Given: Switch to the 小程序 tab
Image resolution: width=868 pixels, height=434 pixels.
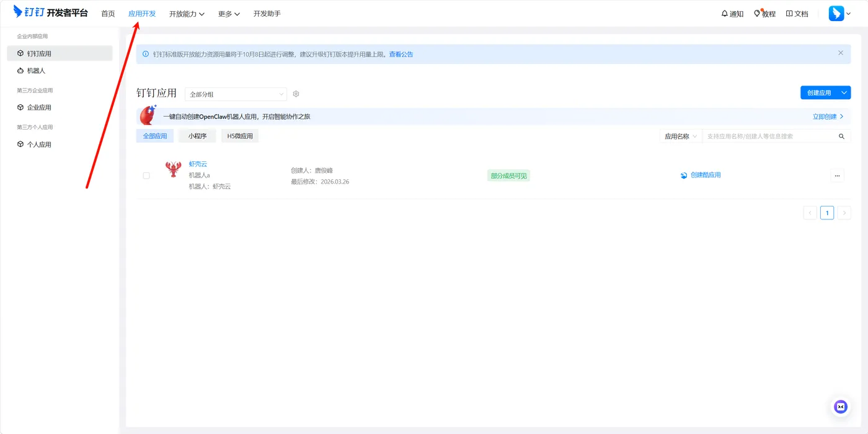Looking at the screenshot, I should (x=197, y=136).
